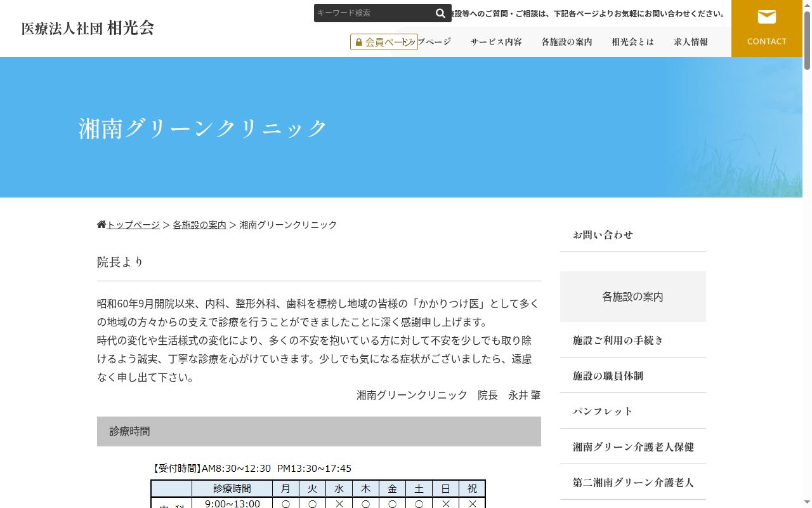Click the 院長より heading
The width and height of the screenshot is (812, 508).
point(121,262)
